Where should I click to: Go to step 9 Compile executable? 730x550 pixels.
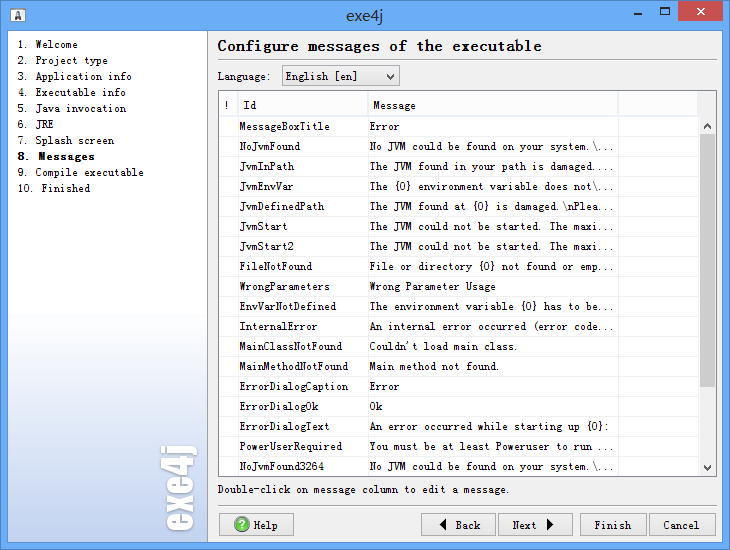click(x=81, y=172)
